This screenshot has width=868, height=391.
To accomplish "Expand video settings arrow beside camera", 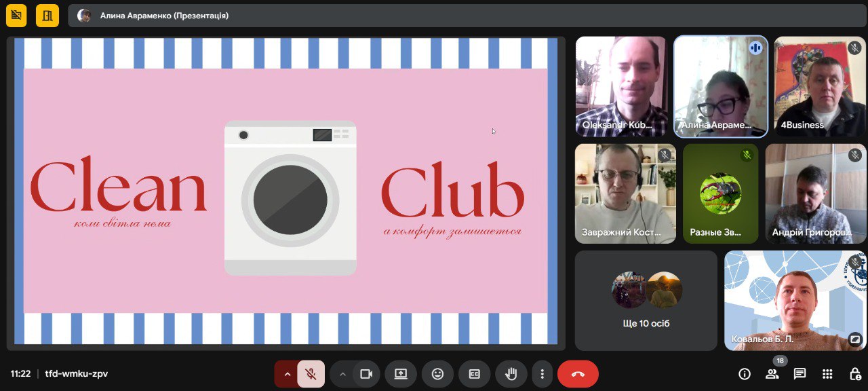I will [x=342, y=374].
